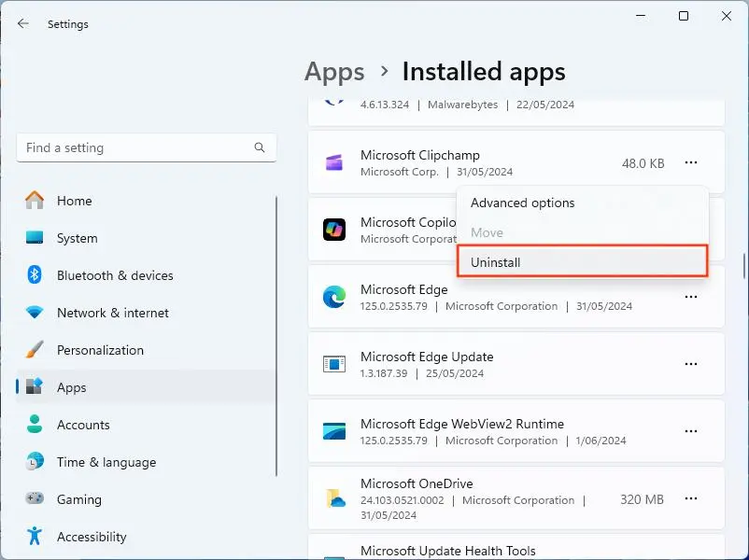Image resolution: width=749 pixels, height=560 pixels.
Task: Click the Microsoft Clipchamp app name
Action: coord(420,155)
